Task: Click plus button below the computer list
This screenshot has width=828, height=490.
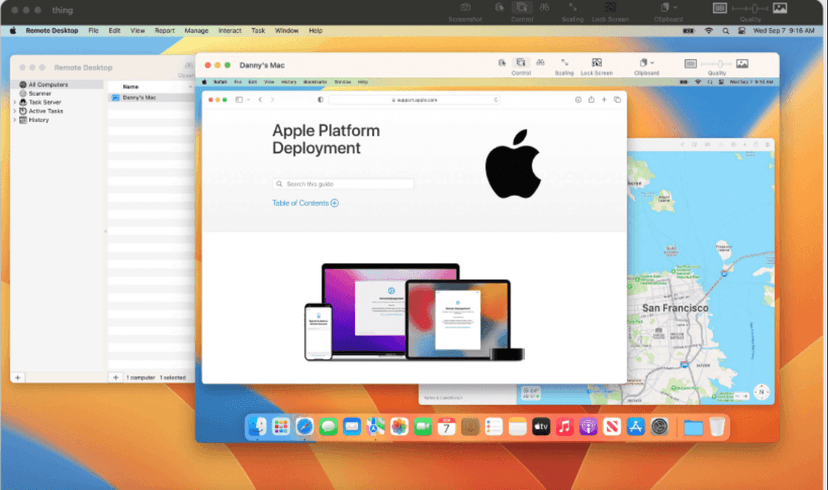Action: tap(116, 378)
